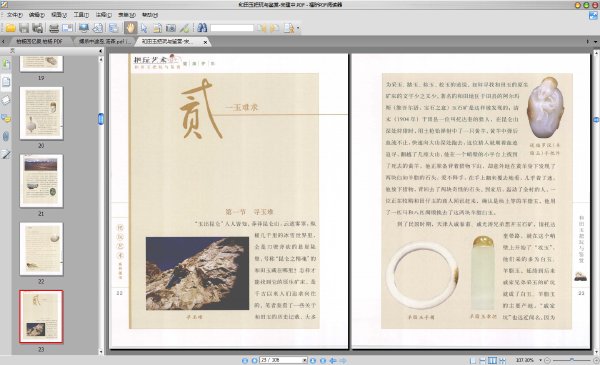Switch to Continuous Facing layout

coord(502,360)
